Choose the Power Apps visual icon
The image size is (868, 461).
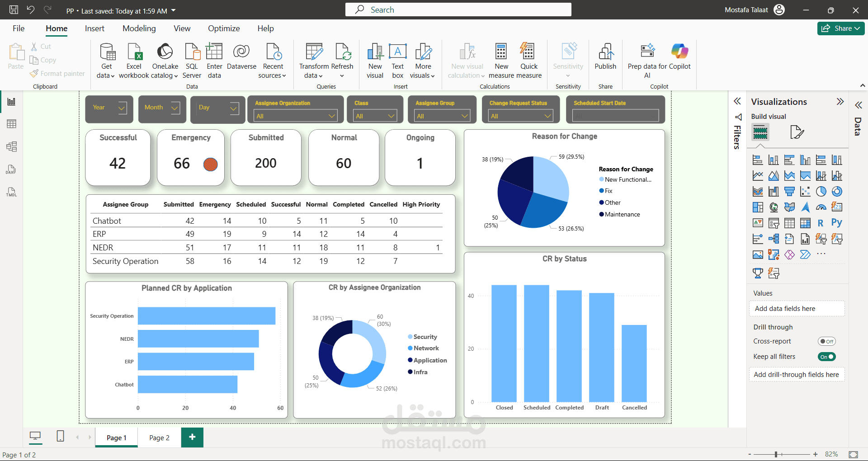point(789,255)
